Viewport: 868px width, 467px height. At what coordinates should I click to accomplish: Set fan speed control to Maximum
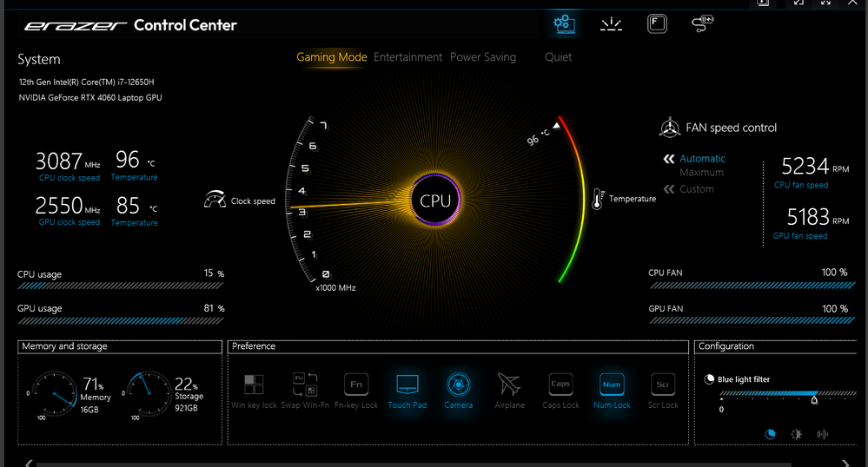701,173
